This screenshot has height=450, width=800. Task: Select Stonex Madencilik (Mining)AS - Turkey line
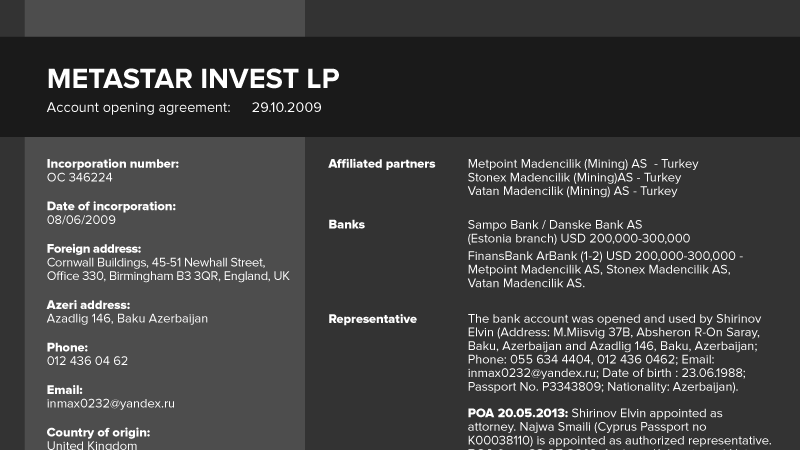click(x=574, y=178)
